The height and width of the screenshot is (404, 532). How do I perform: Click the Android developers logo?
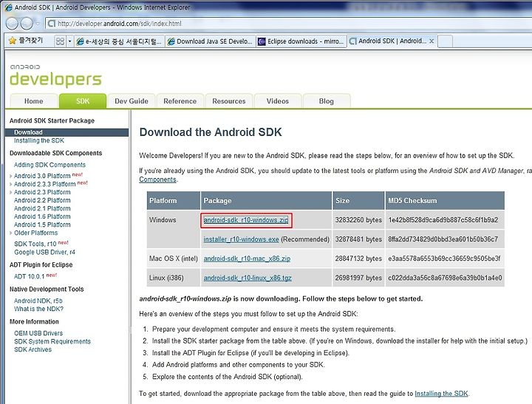55,75
